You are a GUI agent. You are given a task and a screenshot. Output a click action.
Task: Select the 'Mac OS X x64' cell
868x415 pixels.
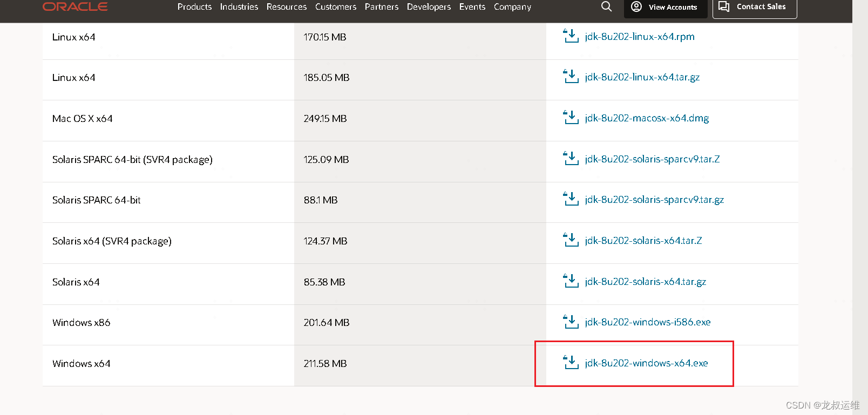168,120
